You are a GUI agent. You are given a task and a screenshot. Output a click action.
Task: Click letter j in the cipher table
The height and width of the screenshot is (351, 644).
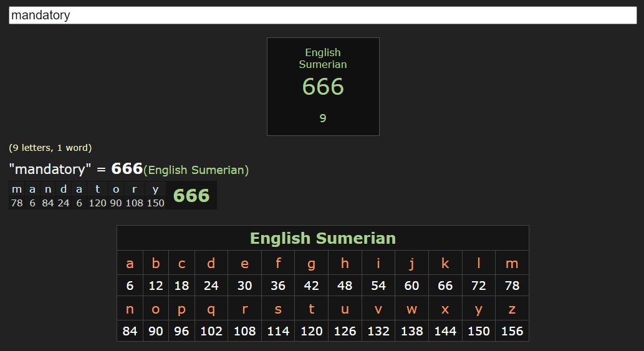coord(411,264)
